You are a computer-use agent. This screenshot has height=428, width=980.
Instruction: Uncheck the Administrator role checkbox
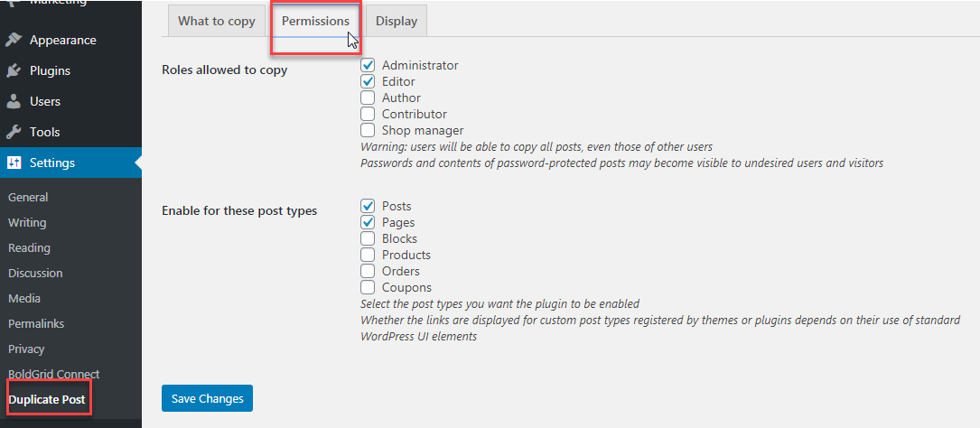368,65
